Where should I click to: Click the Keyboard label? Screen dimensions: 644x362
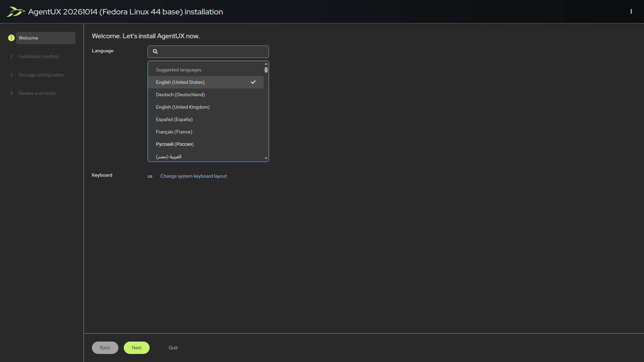pos(102,175)
